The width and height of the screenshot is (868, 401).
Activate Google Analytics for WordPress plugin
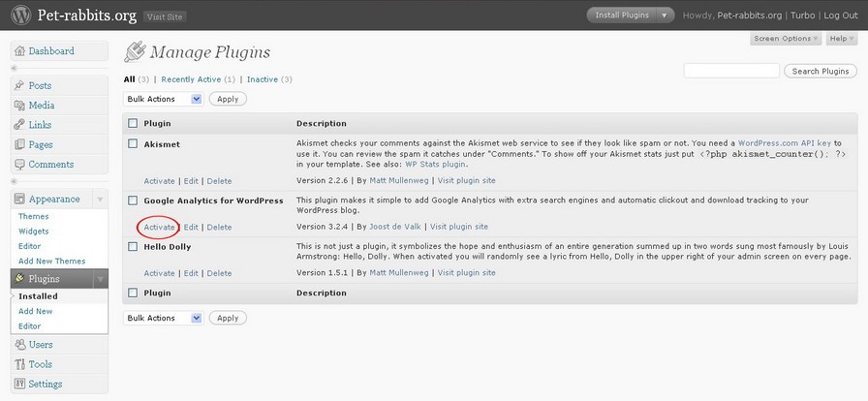click(x=160, y=227)
